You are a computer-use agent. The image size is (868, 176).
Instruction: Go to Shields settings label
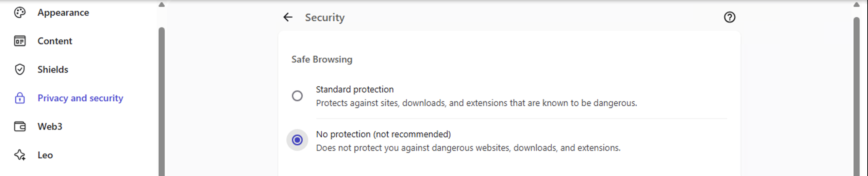[53, 69]
